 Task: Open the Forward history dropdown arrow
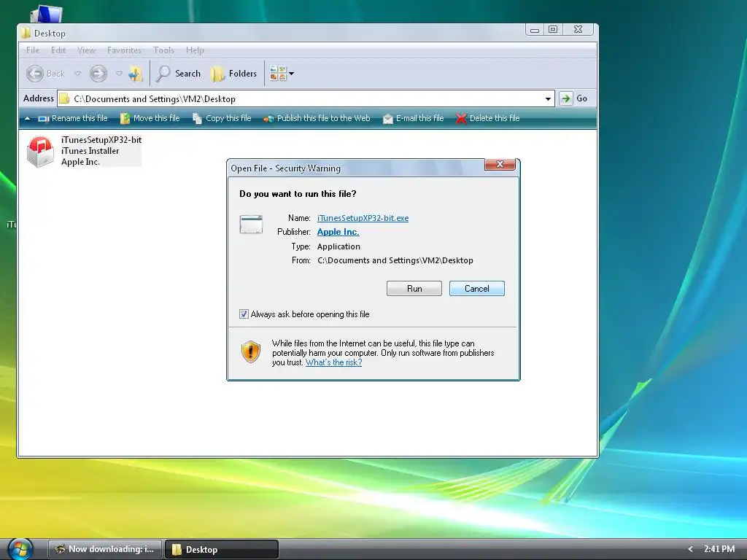(x=119, y=74)
